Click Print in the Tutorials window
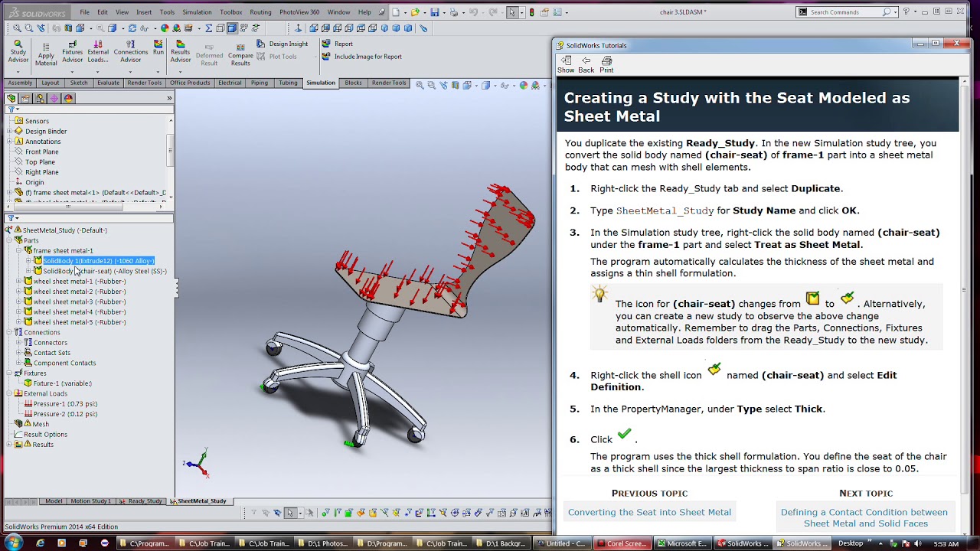This screenshot has height=551, width=980. pos(606,65)
